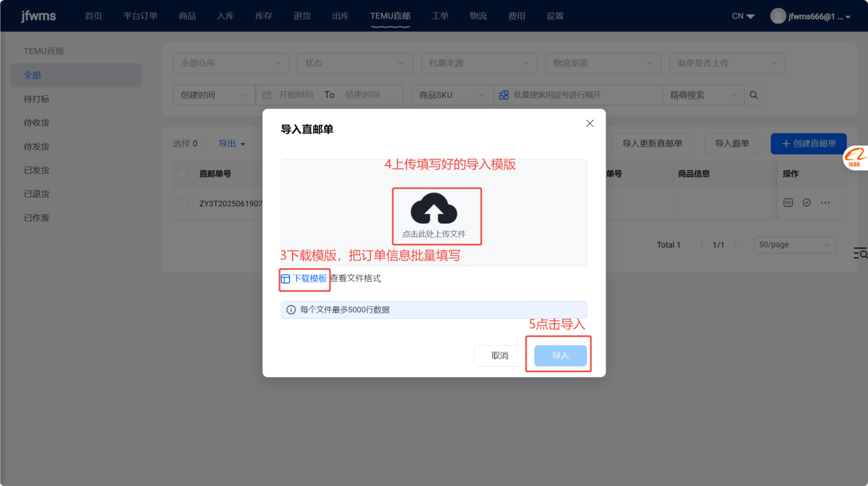Viewport: 868px width, 486px height.
Task: Open the 状态 dropdown
Action: point(355,63)
